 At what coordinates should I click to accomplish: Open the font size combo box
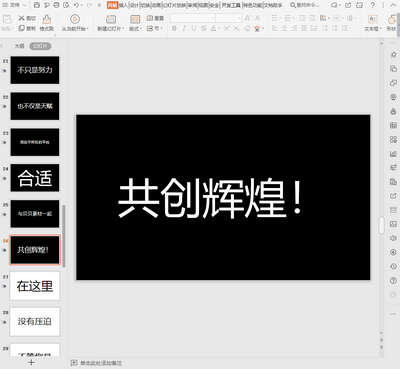[x=229, y=18]
